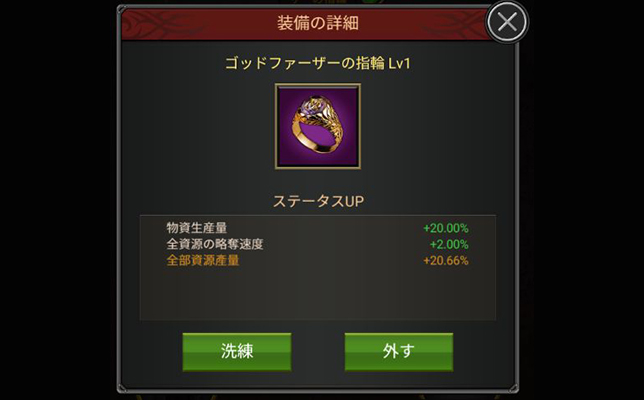
Task: Select the orange 全部資源産量 stat label
Action: pos(203,260)
